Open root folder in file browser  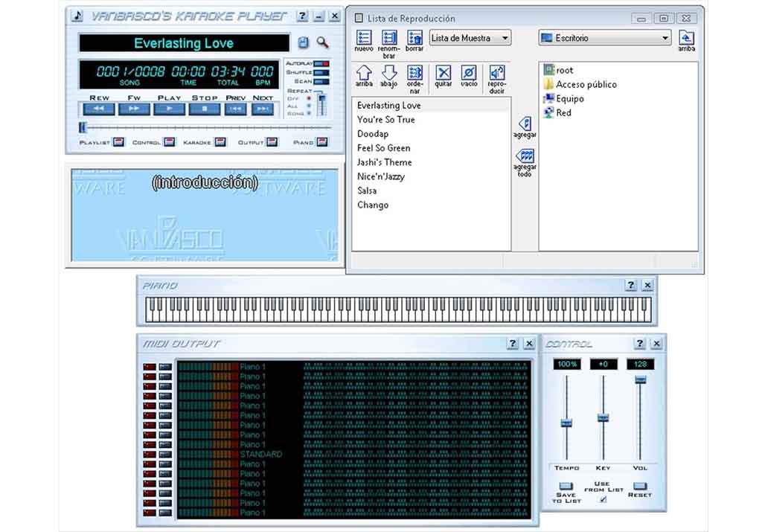[x=558, y=70]
